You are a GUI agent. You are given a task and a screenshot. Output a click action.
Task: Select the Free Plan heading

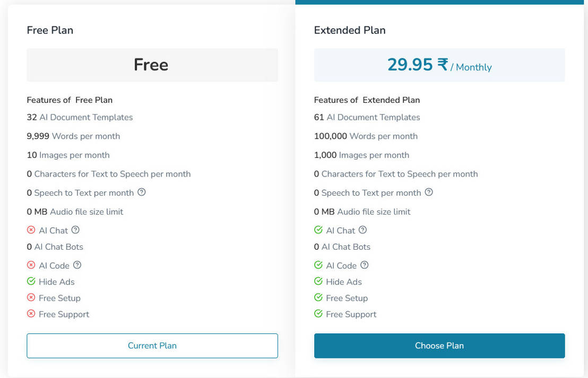(49, 30)
